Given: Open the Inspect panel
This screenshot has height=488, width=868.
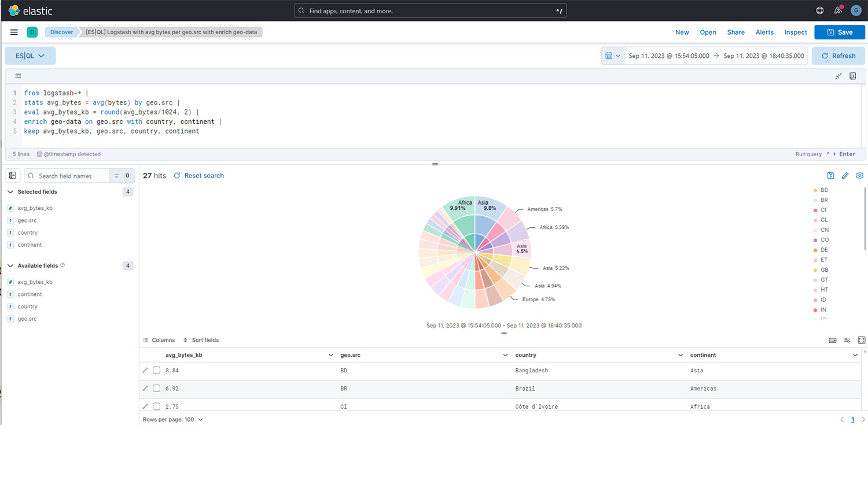Looking at the screenshot, I should [x=796, y=32].
